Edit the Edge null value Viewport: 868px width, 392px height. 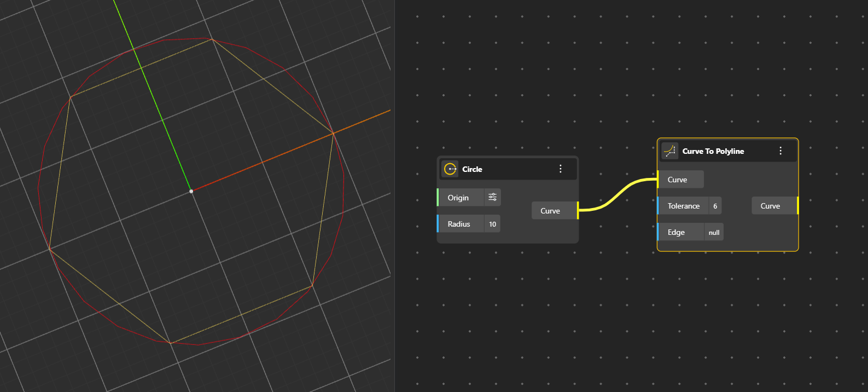pos(714,232)
